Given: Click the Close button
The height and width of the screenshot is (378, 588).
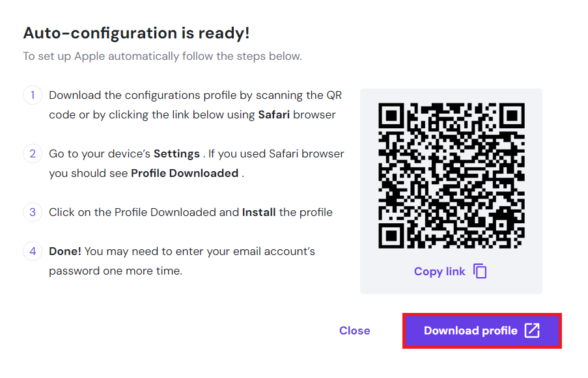Looking at the screenshot, I should click(354, 331).
